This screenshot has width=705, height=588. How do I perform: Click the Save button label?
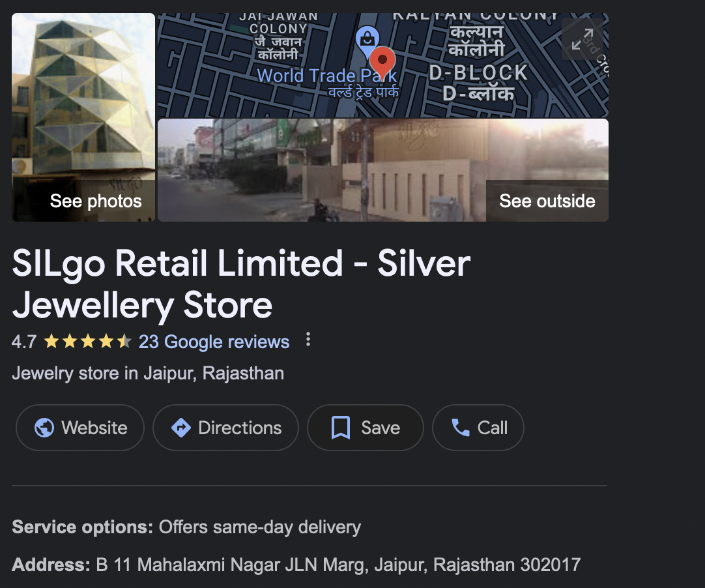pos(381,428)
